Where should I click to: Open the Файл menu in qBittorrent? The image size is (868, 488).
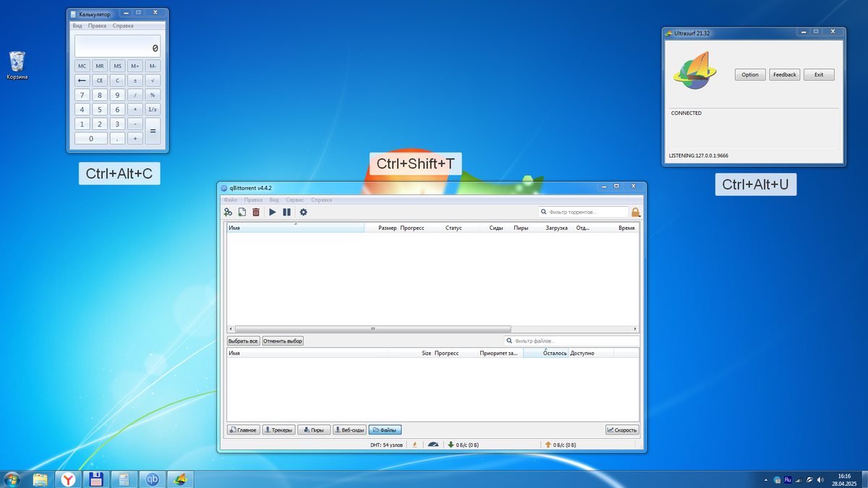click(230, 200)
